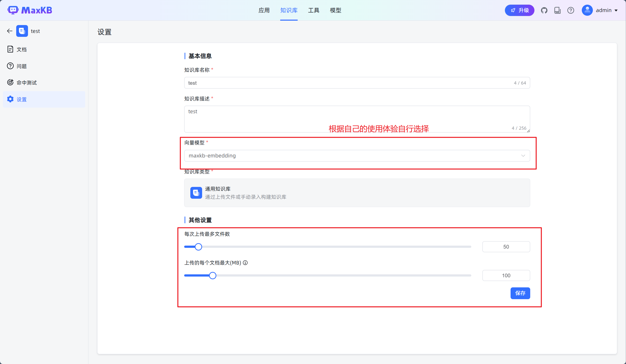This screenshot has width=626, height=364.
Task: Select the 通用知识库 type card
Action: click(x=357, y=193)
